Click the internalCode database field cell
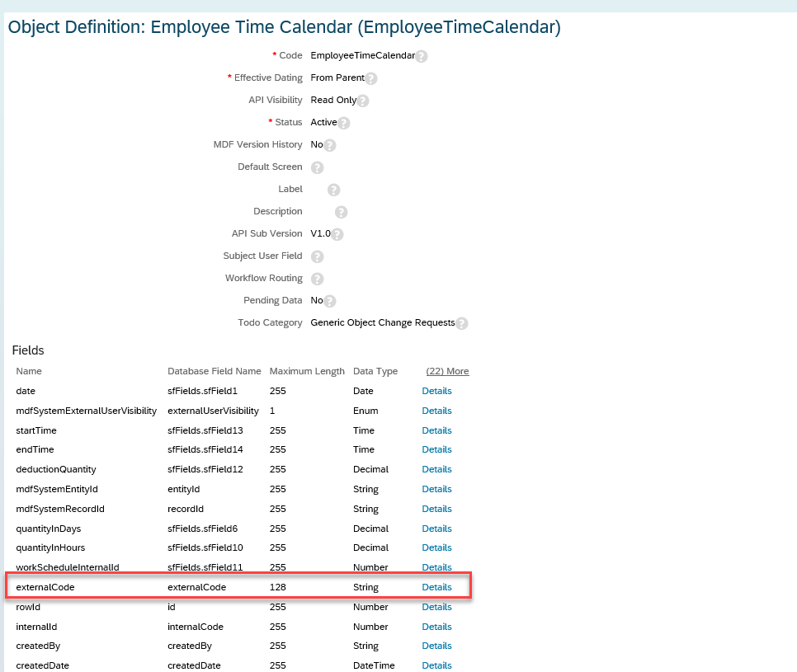This screenshot has width=797, height=672. click(x=196, y=627)
